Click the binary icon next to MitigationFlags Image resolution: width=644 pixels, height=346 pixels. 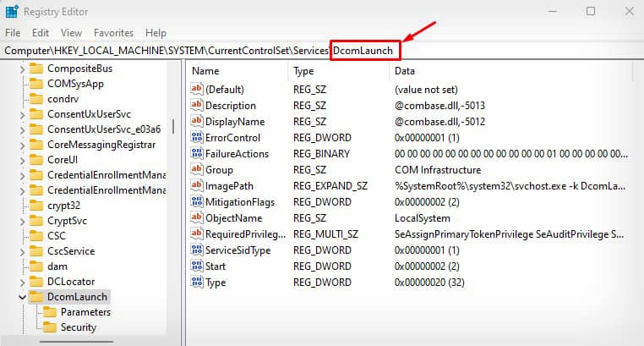pos(197,202)
